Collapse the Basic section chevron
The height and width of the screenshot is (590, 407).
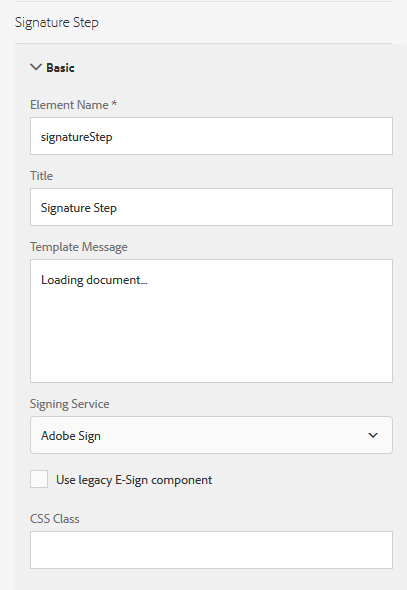coord(36,67)
